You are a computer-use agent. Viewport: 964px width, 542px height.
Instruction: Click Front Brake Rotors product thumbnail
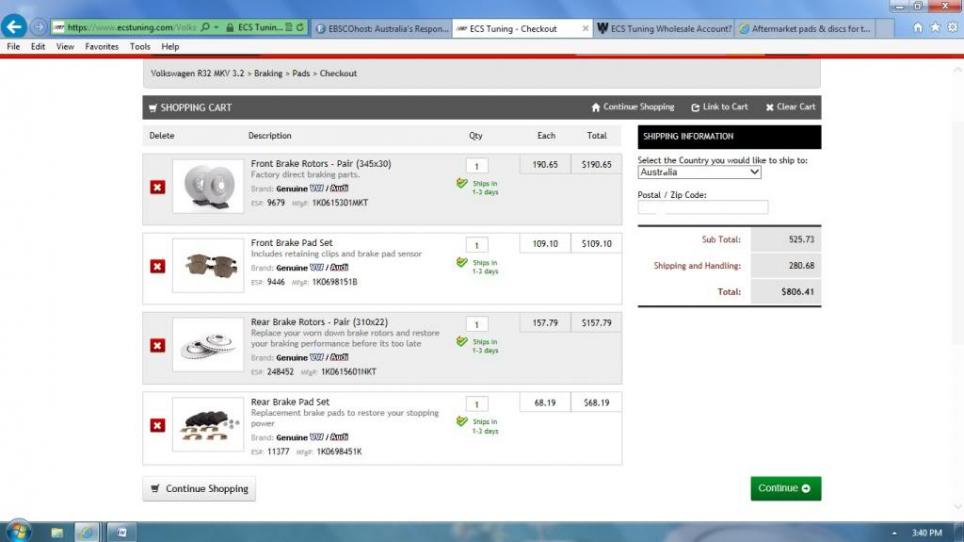click(208, 186)
